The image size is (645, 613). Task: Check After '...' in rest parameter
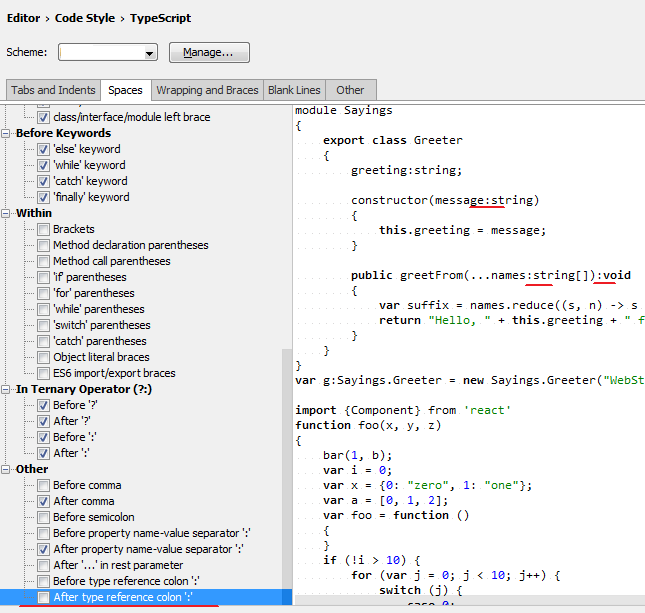[x=43, y=565]
